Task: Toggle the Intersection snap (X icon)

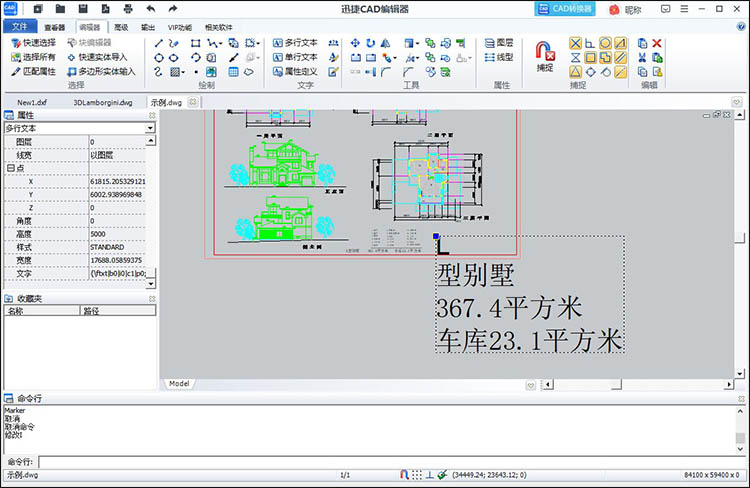Action: point(575,44)
